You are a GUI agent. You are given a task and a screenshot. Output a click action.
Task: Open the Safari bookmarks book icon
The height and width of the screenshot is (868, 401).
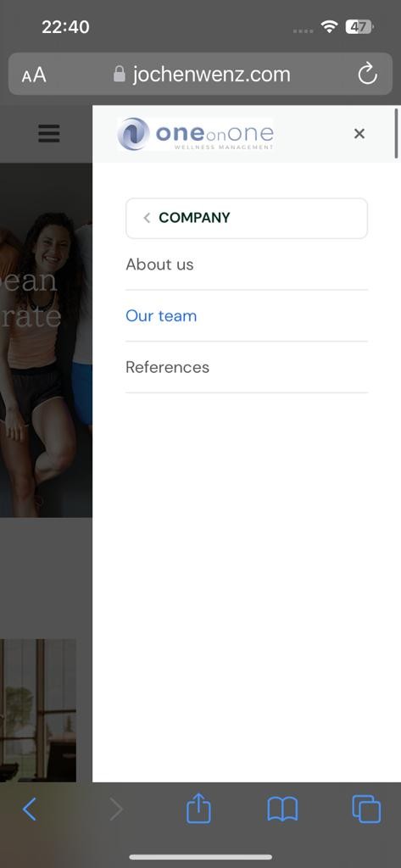(282, 810)
